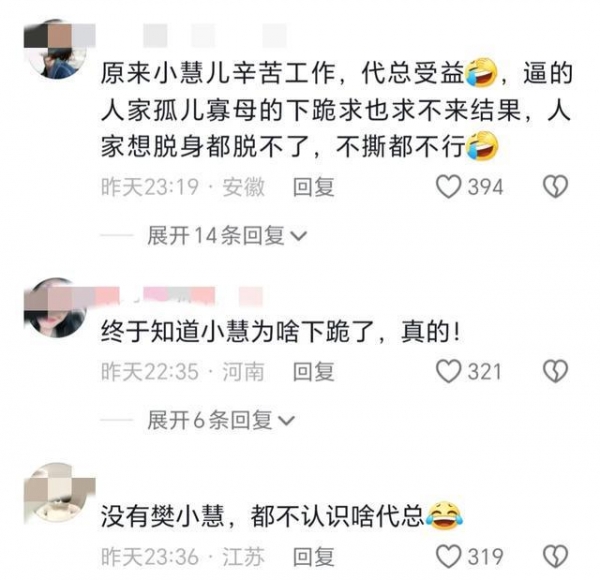Dislike the Henan comment with broken heart
This screenshot has width=600, height=580.
tap(555, 371)
